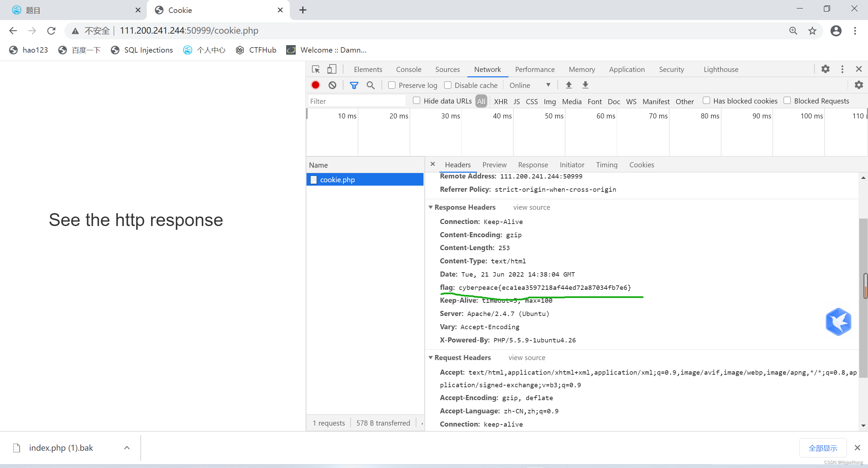Viewport: 868px width, 468px height.
Task: Enable the Disable cache checkbox
Action: click(448, 85)
